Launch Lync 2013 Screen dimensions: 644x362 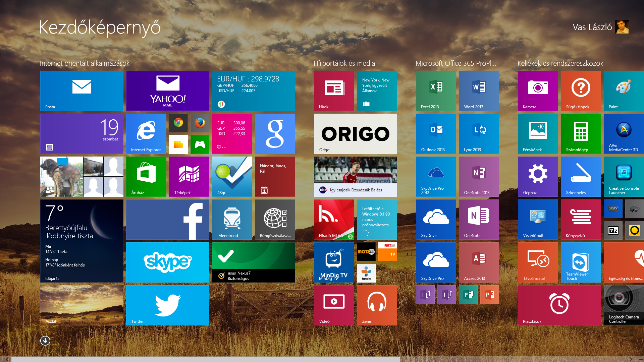coord(479,134)
